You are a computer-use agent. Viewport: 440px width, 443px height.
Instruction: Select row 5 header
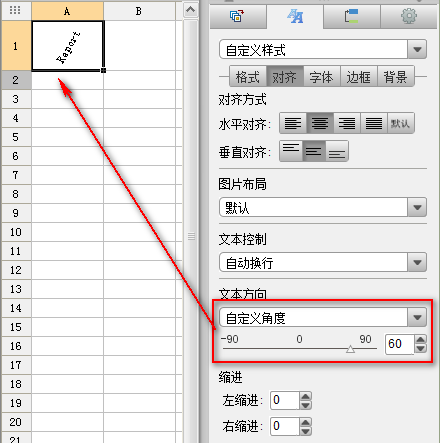[x=16, y=137]
